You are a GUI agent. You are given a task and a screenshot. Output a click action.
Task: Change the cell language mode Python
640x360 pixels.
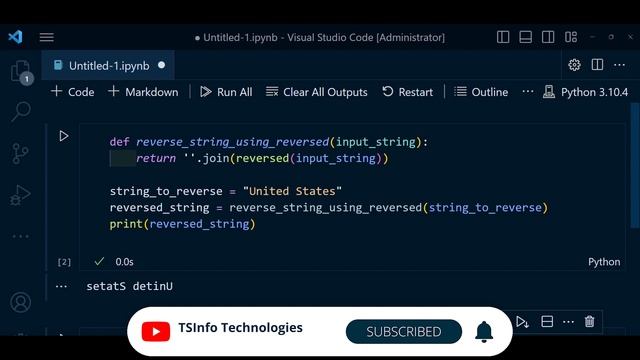click(x=604, y=262)
